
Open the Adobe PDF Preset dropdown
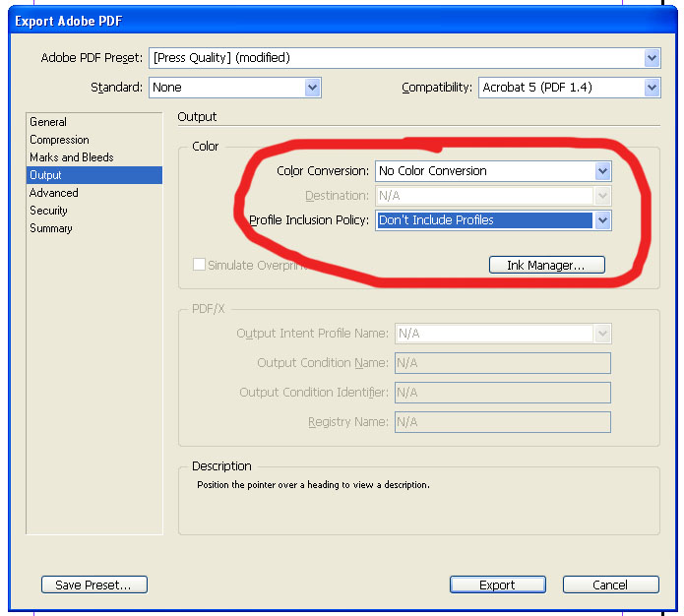pos(404,58)
